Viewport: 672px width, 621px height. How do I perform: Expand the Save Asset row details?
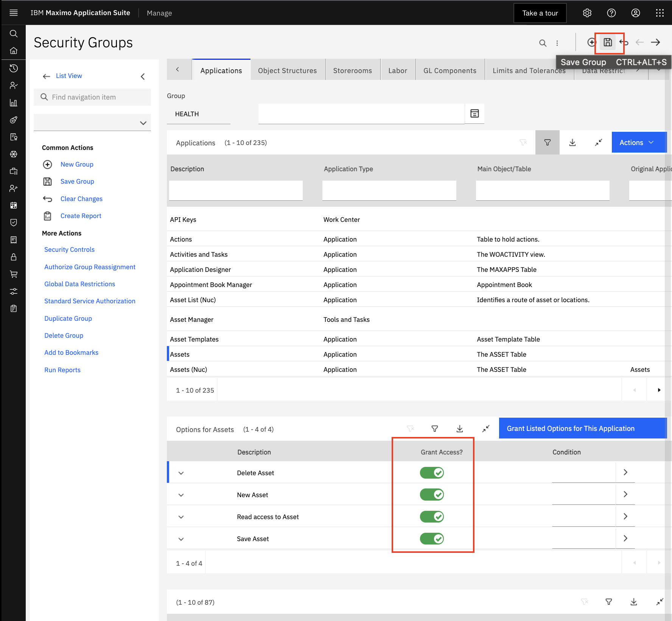(181, 539)
